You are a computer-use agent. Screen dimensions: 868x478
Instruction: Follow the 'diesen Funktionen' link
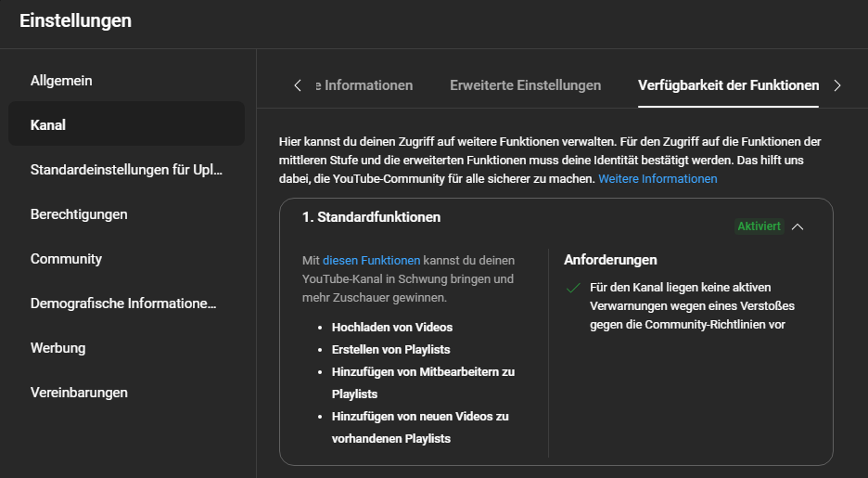(371, 261)
